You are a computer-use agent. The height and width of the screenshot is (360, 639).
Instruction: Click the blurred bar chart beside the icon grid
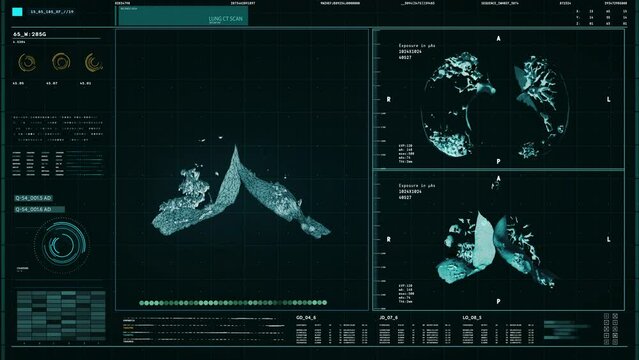pyautogui.click(x=566, y=330)
